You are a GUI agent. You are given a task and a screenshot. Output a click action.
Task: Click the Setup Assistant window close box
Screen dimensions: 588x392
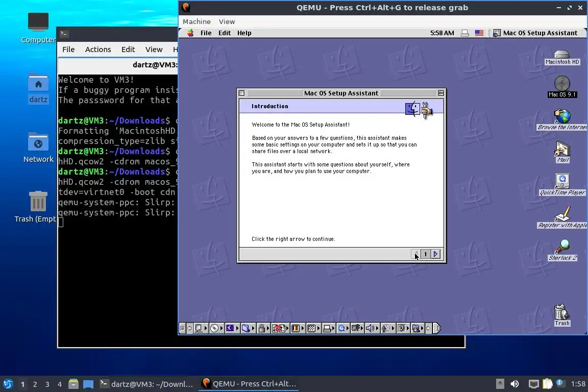(242, 93)
